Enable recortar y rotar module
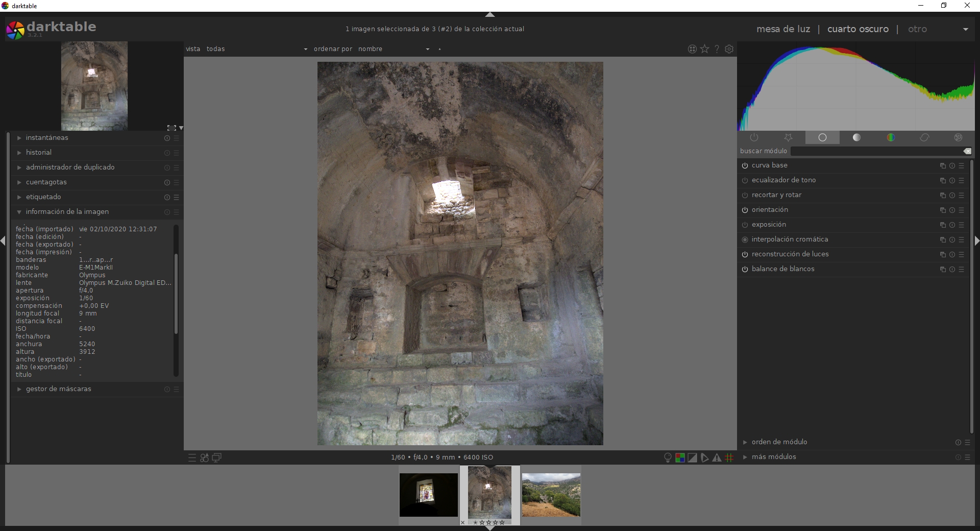 745,195
